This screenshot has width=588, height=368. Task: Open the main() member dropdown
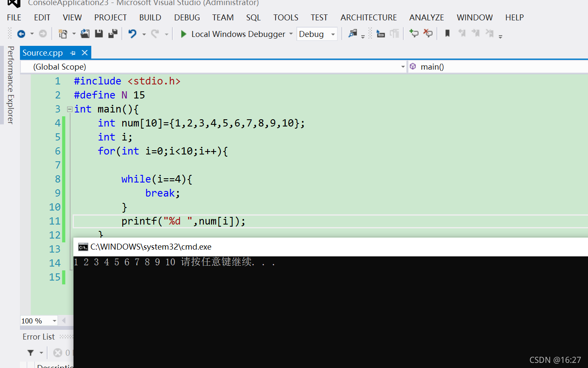click(498, 67)
